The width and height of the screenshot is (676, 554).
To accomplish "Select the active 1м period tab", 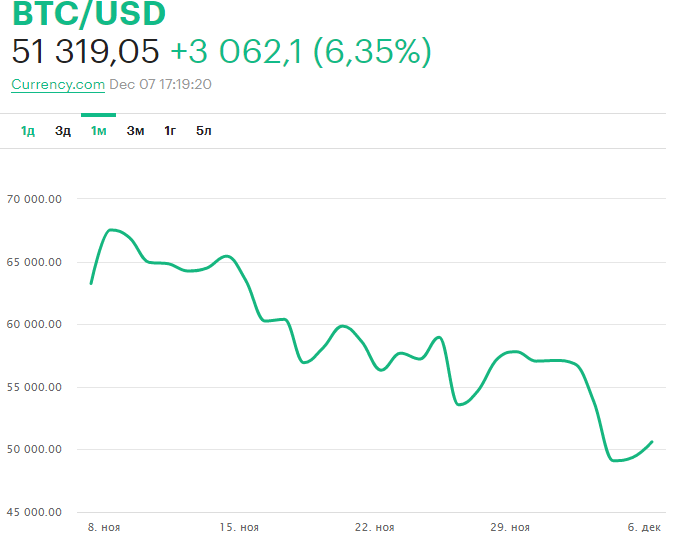I will click(x=98, y=131).
